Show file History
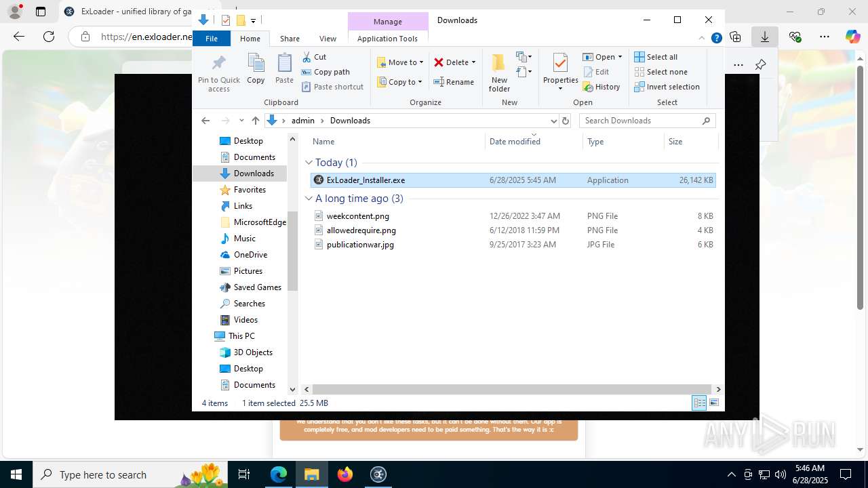Image resolution: width=868 pixels, height=488 pixels. coord(601,87)
